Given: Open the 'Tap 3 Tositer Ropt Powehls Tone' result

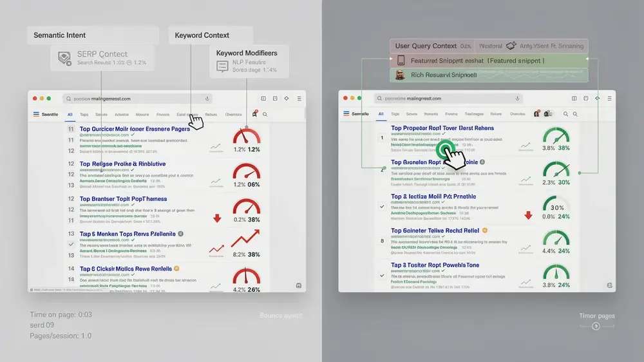Looking at the screenshot, I should click(x=435, y=265).
